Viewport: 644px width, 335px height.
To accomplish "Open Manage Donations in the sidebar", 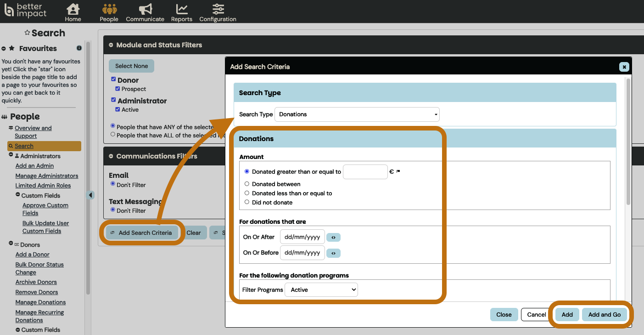I will [x=40, y=302].
